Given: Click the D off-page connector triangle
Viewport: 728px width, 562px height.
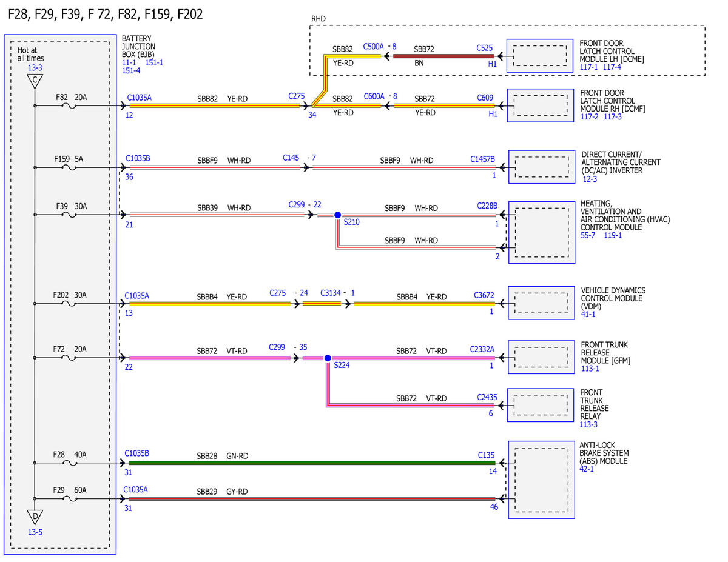Looking at the screenshot, I should click(x=35, y=517).
